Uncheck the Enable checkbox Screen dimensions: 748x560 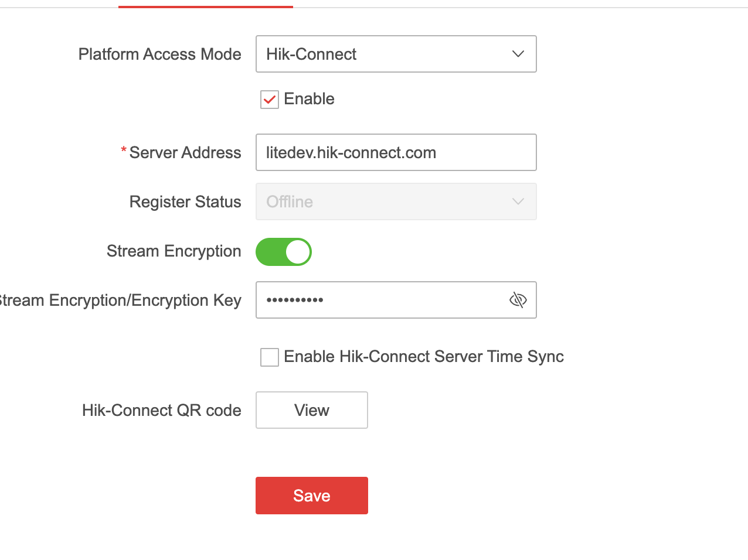[x=270, y=100]
